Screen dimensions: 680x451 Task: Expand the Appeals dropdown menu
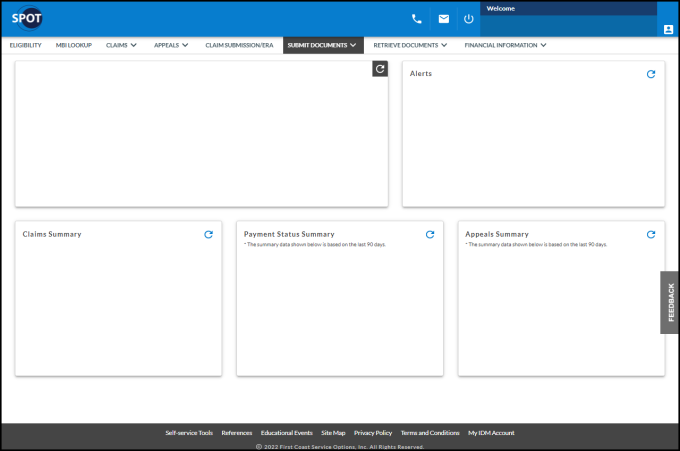point(171,45)
